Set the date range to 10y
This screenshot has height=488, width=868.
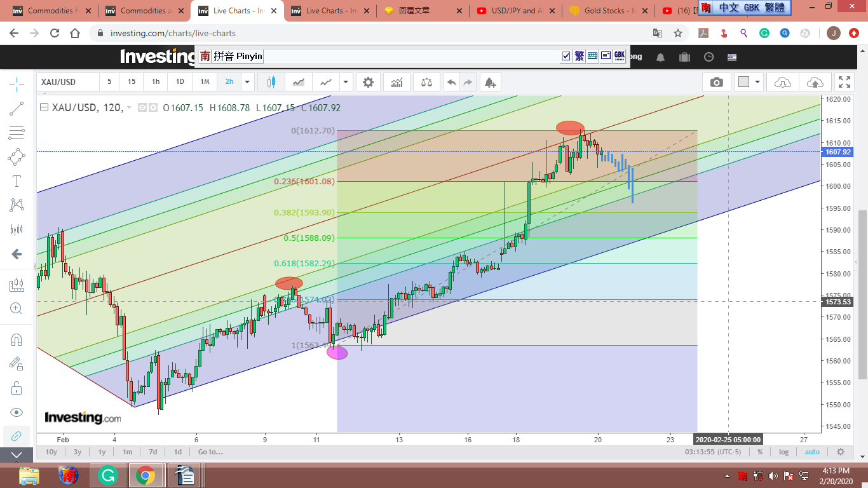51,452
